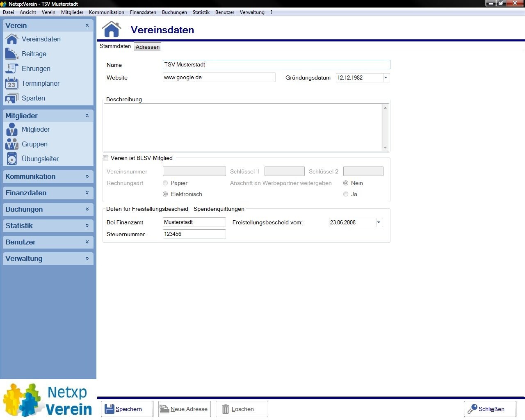525x420 pixels.
Task: Open the Datei menu
Action: coord(8,12)
